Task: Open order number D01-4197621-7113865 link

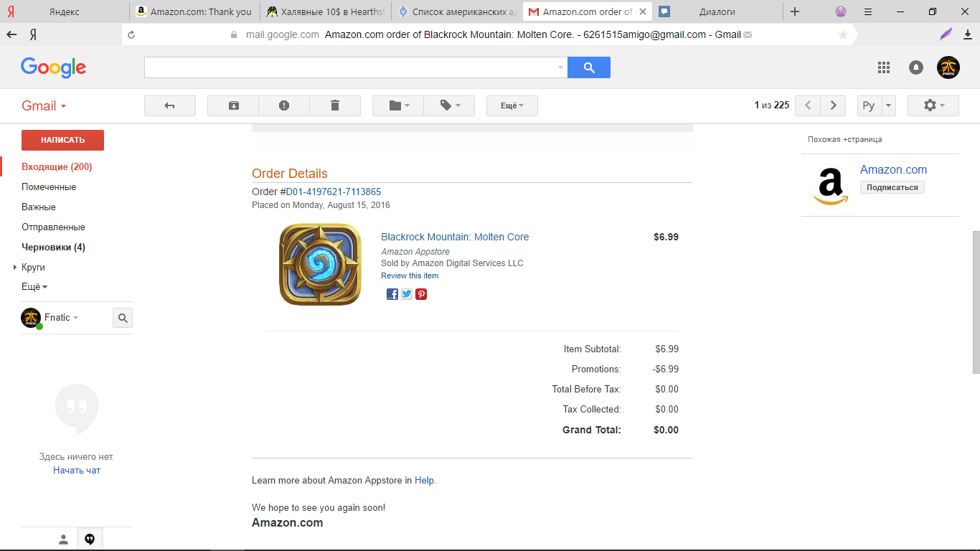Action: click(x=334, y=192)
